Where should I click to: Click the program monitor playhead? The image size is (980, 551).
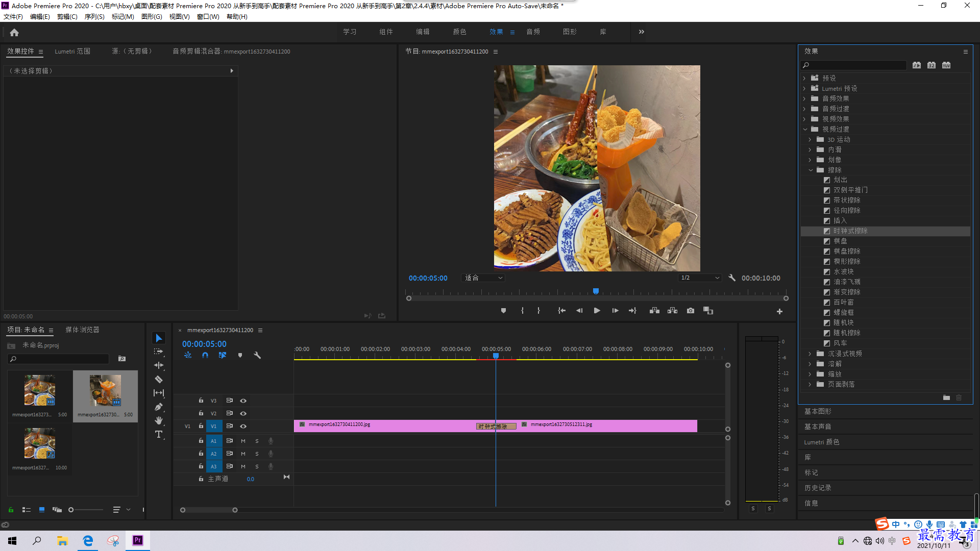point(596,291)
